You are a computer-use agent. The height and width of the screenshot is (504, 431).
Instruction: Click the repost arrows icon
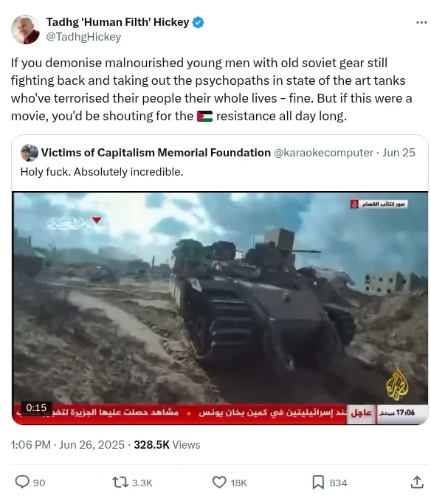120,483
